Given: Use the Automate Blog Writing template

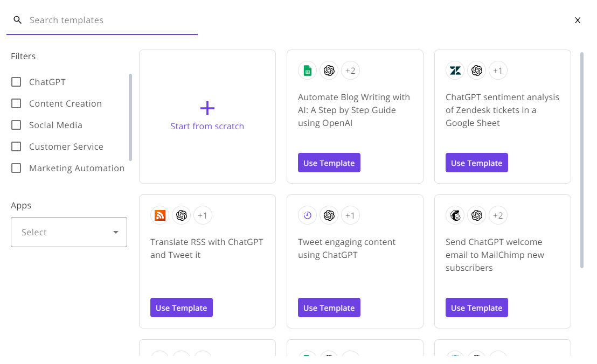Looking at the screenshot, I should pyautogui.click(x=329, y=163).
